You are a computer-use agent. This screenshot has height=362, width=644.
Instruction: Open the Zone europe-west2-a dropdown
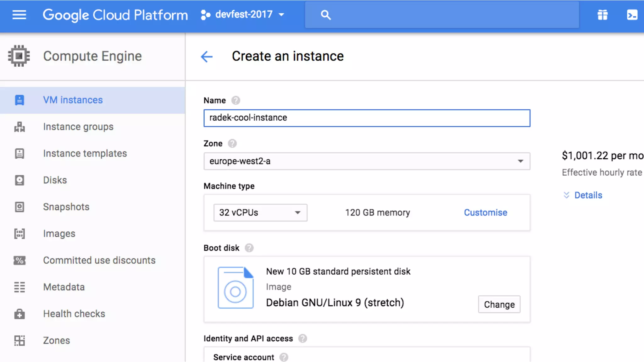point(367,161)
